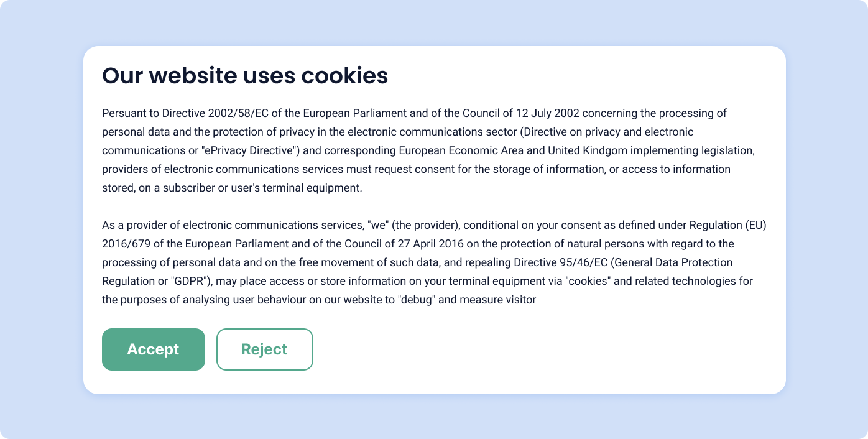Click the heading 'Our website uses cookies'
Image resolution: width=868 pixels, height=439 pixels.
245,75
